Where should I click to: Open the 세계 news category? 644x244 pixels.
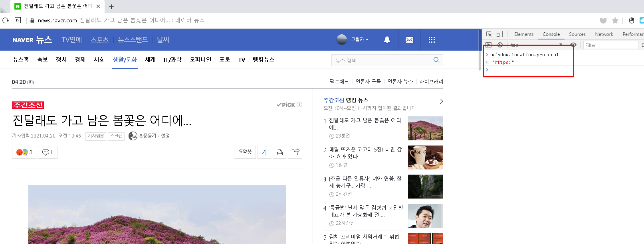[150, 60]
